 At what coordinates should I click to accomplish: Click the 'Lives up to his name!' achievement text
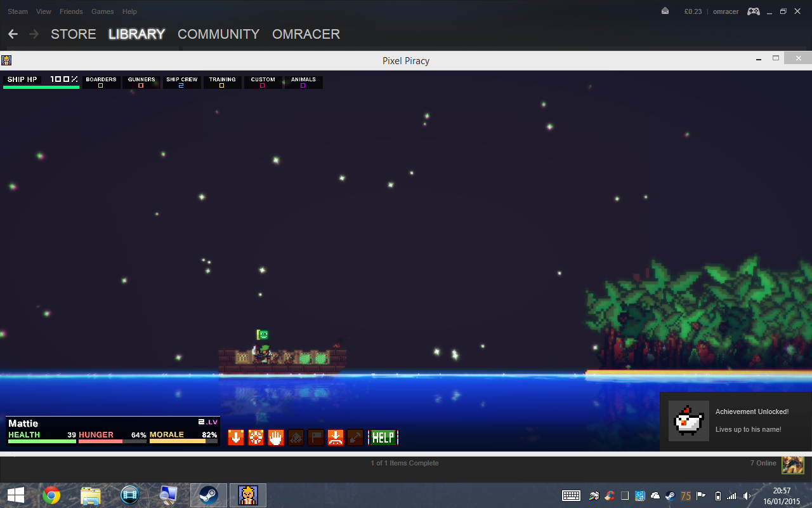click(x=749, y=429)
